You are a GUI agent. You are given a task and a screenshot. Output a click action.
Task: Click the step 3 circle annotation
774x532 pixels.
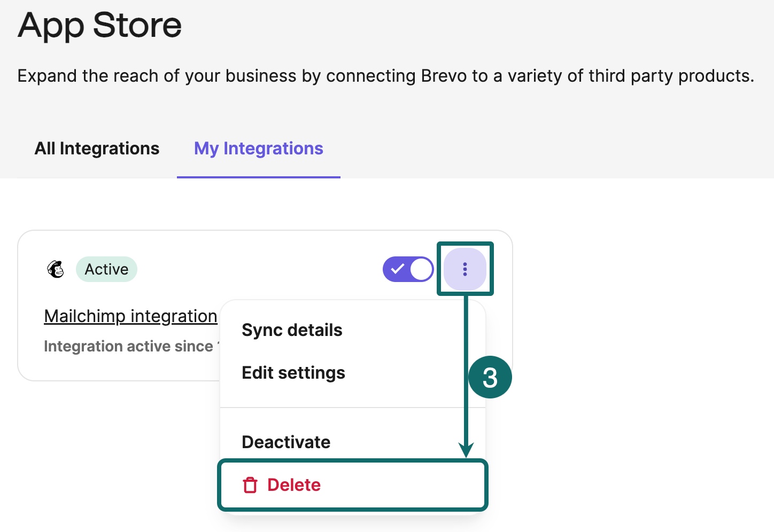point(490,377)
